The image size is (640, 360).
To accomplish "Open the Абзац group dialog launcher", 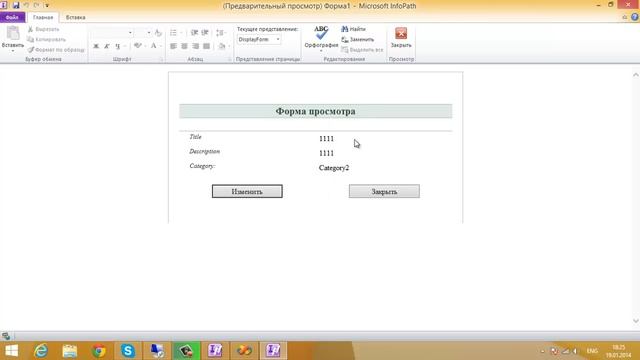I will point(229,60).
